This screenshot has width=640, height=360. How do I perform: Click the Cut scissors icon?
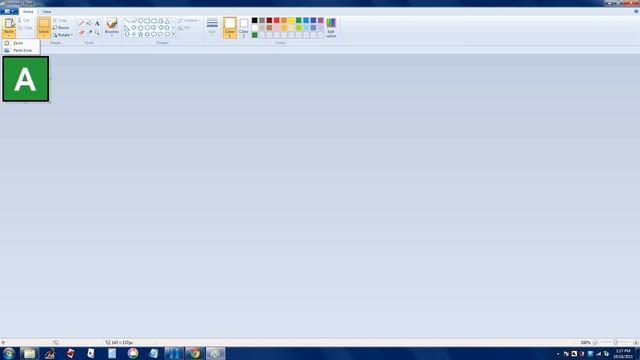pyautogui.click(x=20, y=20)
